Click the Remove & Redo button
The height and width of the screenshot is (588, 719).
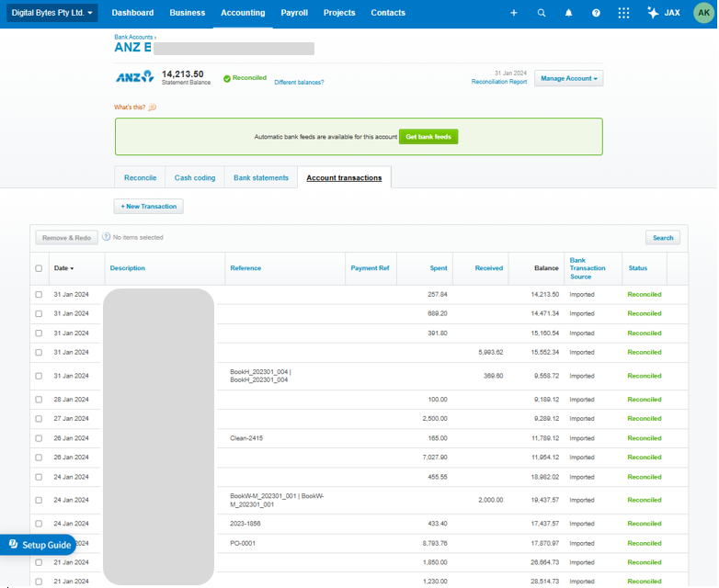(66, 237)
